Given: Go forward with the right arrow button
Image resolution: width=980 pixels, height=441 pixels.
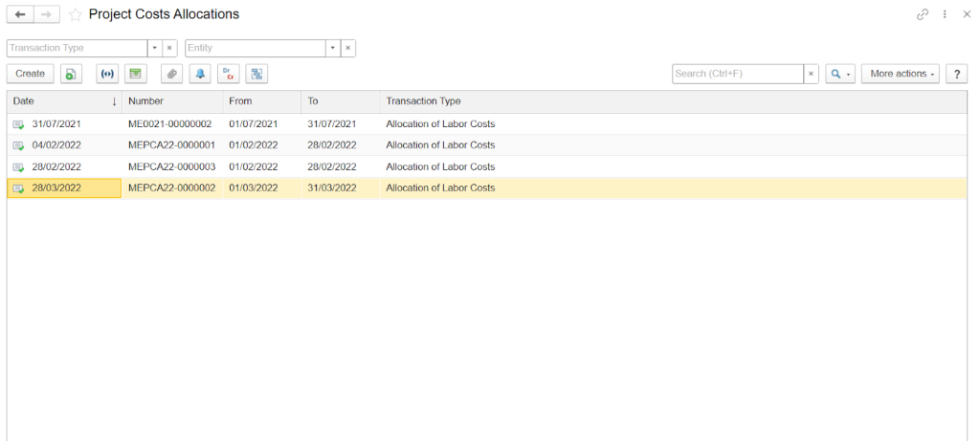Looking at the screenshot, I should click(x=46, y=14).
